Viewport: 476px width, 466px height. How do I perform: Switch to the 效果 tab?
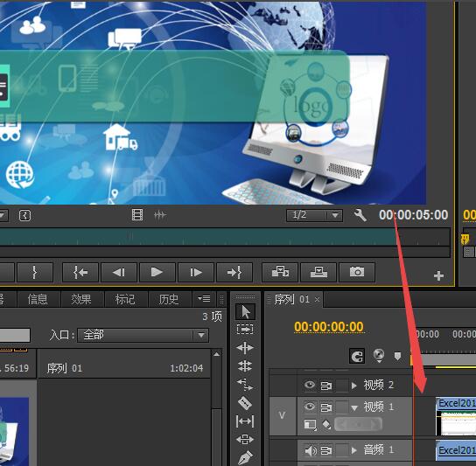[81, 299]
